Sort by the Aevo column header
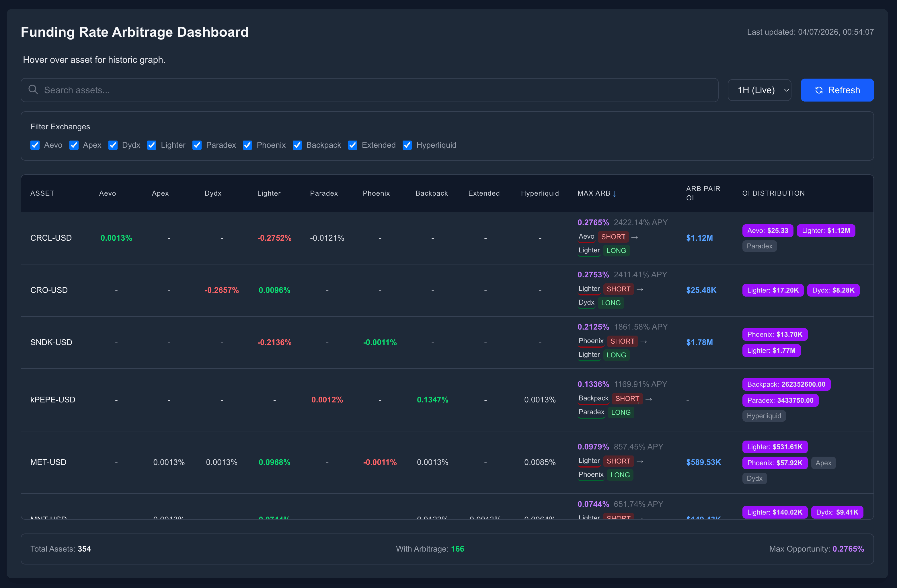 pyautogui.click(x=108, y=193)
